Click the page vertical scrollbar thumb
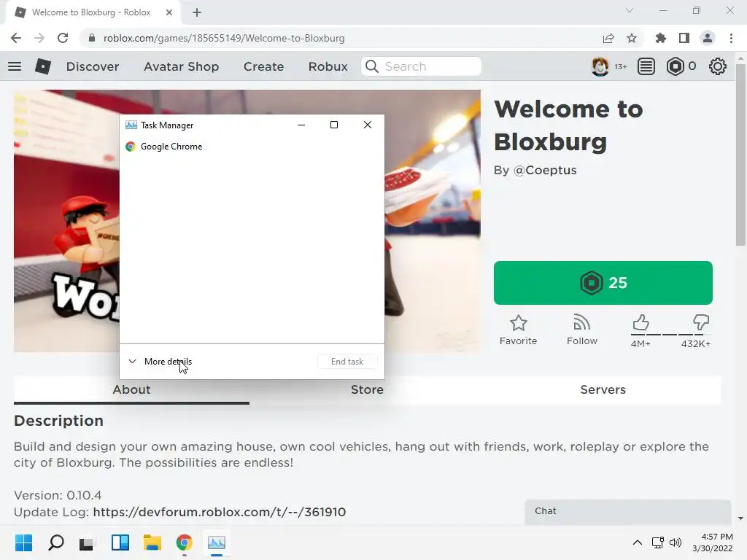 point(741,155)
